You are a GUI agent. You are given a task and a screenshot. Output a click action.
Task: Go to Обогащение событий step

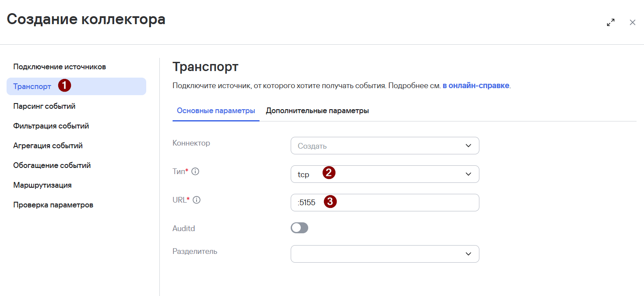tap(52, 165)
